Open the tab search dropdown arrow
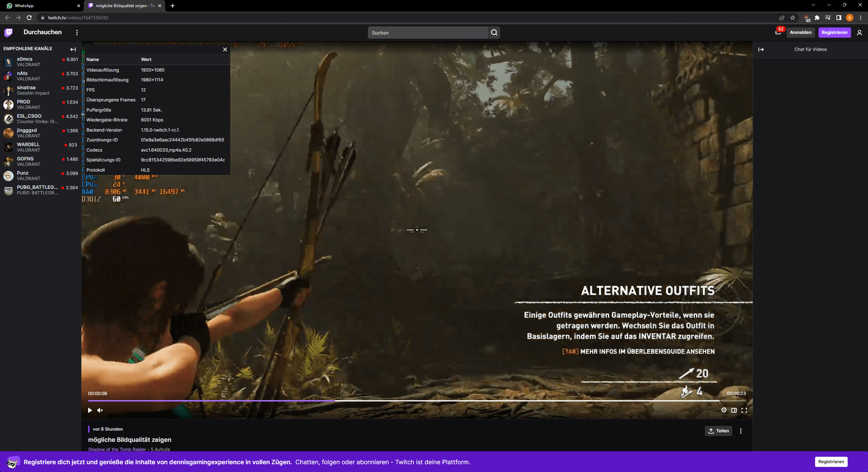Viewport: 868px width, 472px height. coord(813,5)
